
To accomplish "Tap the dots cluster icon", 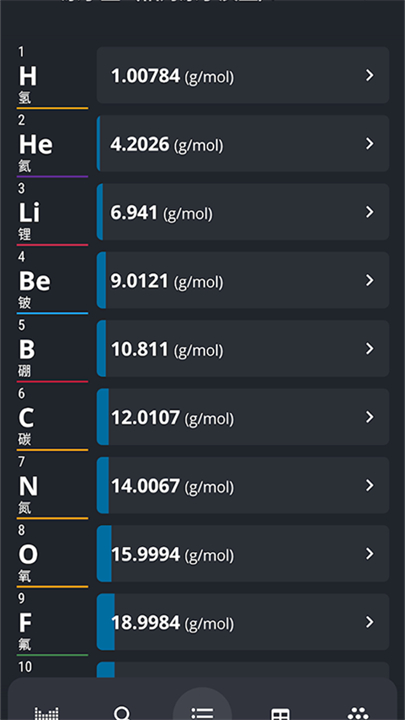I will (358, 713).
